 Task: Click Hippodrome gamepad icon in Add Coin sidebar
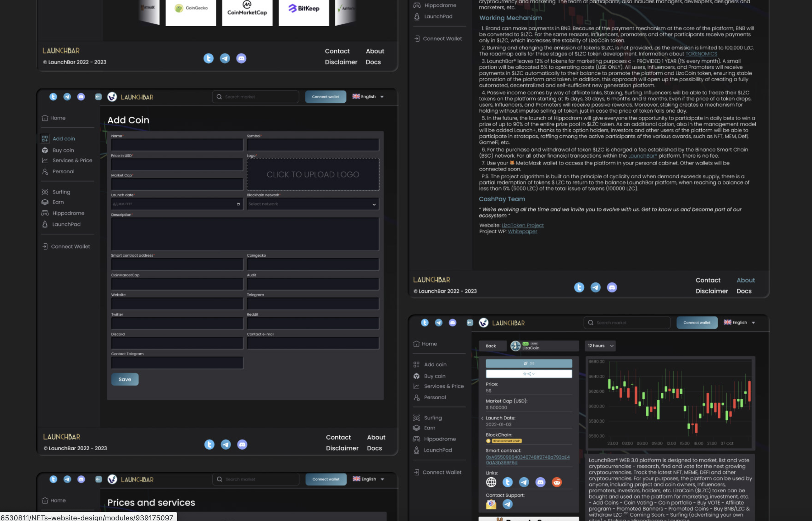45,213
